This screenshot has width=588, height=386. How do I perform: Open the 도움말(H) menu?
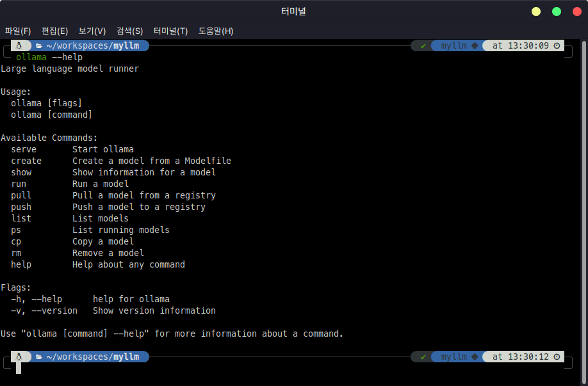coord(216,31)
